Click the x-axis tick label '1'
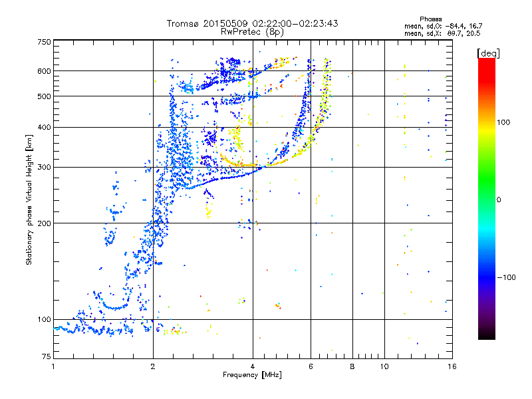The height and width of the screenshot is (399, 532). [x=53, y=366]
